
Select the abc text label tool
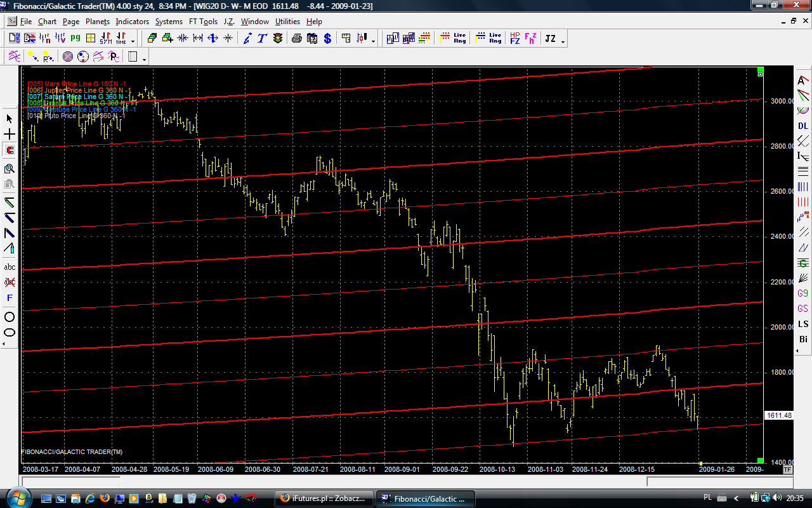pyautogui.click(x=10, y=267)
